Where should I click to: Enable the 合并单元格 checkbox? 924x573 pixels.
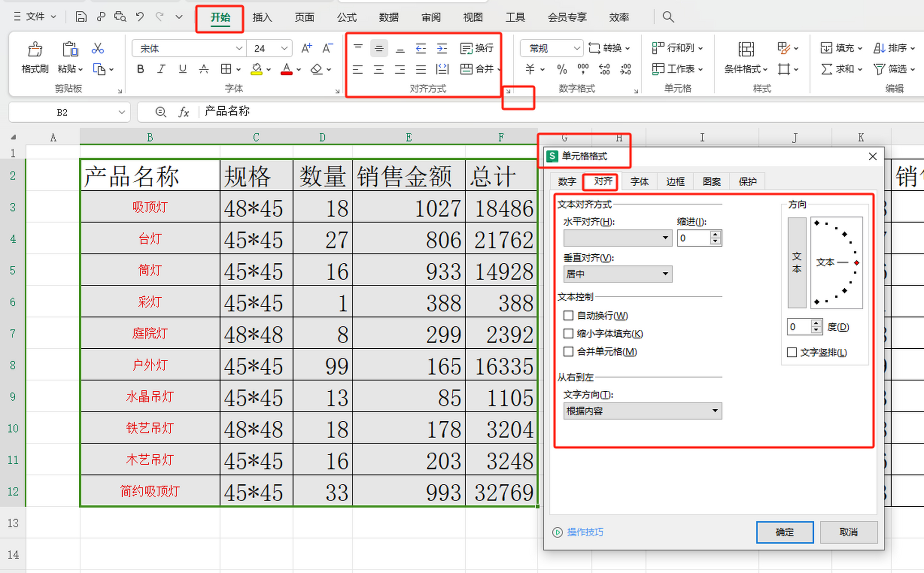(x=568, y=352)
